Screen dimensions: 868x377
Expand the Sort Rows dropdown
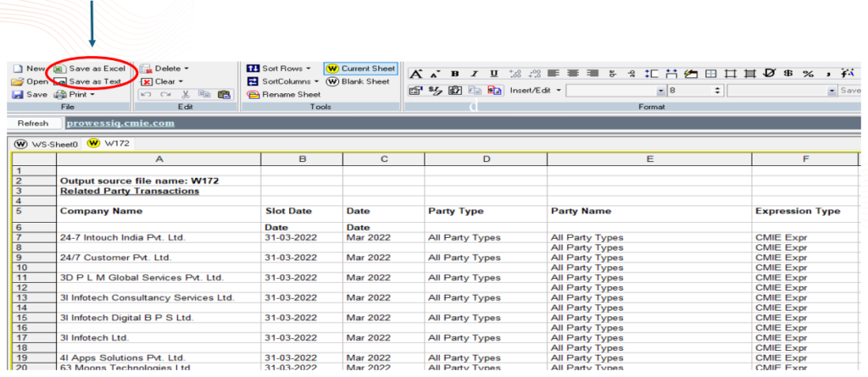pos(309,68)
